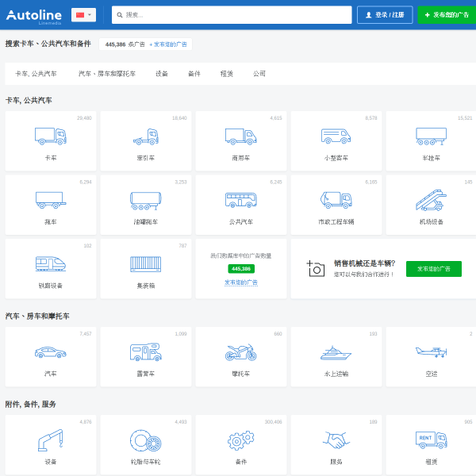Open the 拖车 trailer icon
Screen dimensions: 476x476
[51, 200]
